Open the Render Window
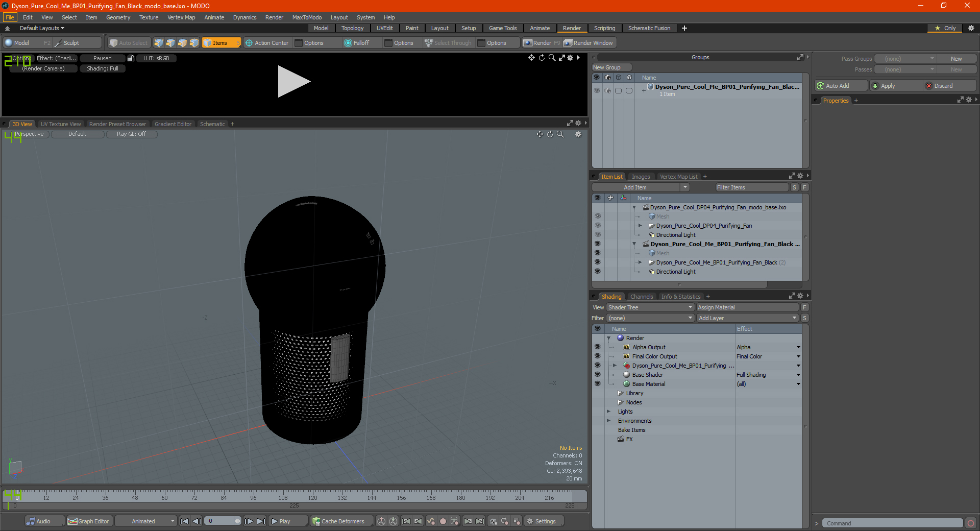This screenshot has width=980, height=531. 589,43
